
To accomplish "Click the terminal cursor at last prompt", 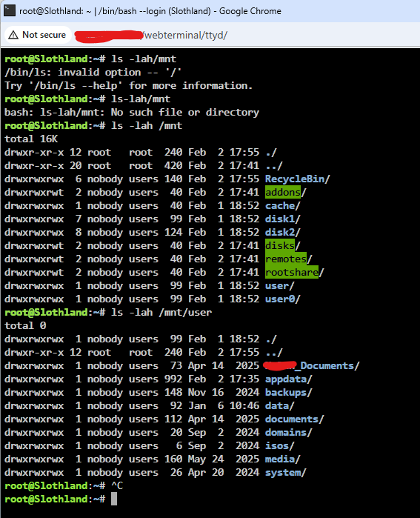I will click(114, 499).
